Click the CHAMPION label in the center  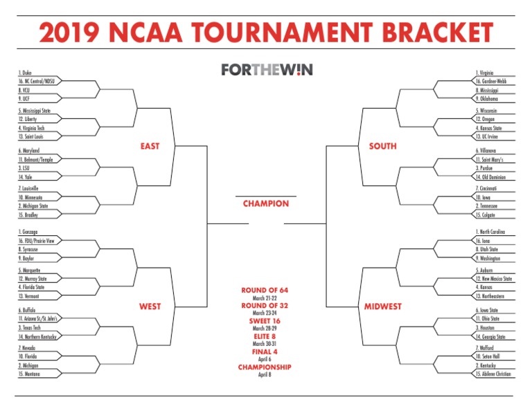pos(266,204)
